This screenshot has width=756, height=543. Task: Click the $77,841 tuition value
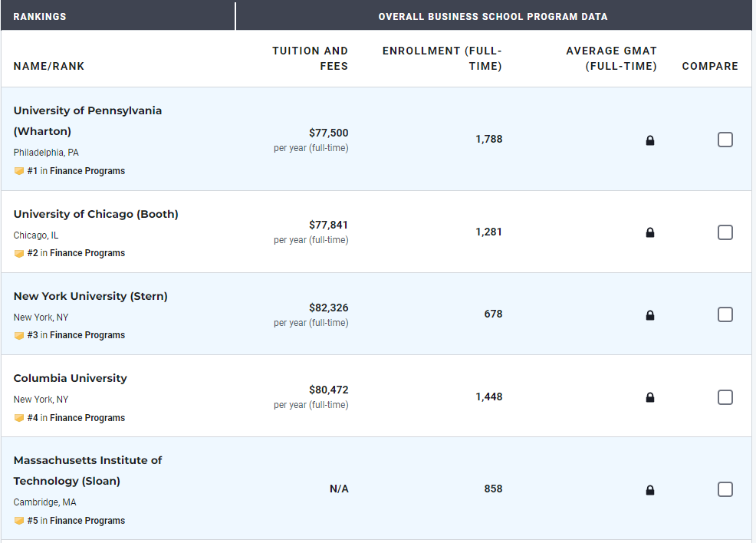tap(328, 225)
